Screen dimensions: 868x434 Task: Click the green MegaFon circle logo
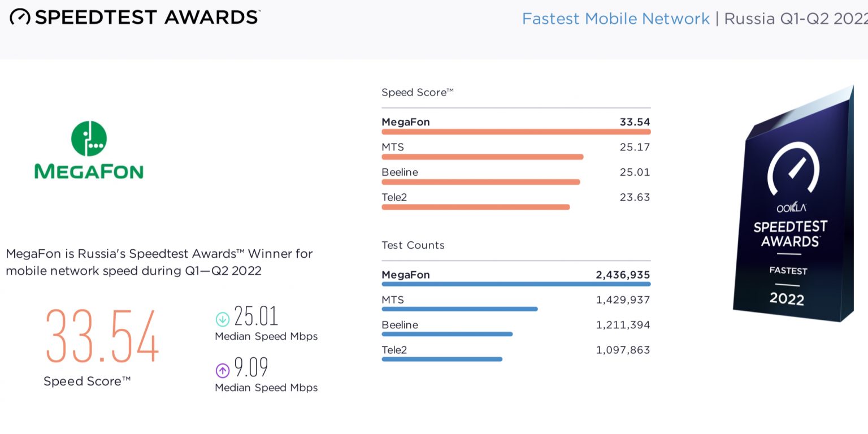(x=89, y=138)
